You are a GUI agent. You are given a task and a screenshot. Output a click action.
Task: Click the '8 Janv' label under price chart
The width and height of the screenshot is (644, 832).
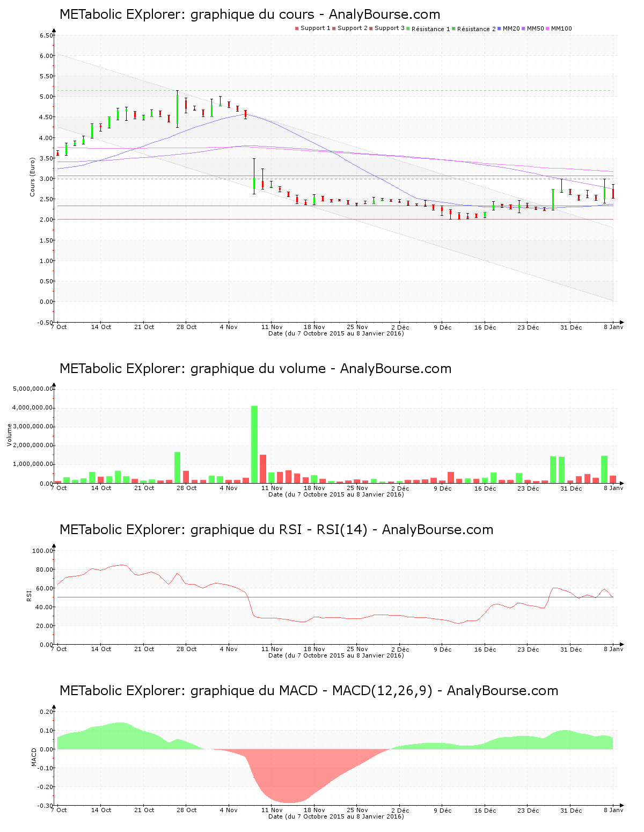[x=613, y=327]
